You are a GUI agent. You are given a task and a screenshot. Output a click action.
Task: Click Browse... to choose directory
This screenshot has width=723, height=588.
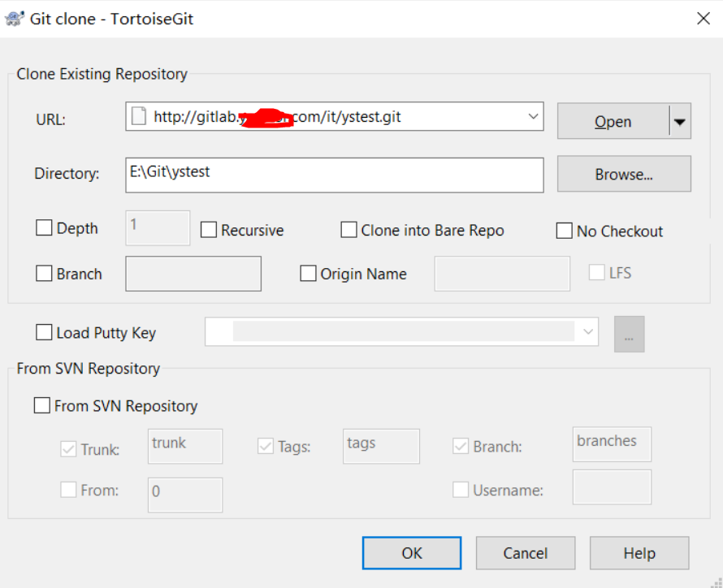coord(624,174)
